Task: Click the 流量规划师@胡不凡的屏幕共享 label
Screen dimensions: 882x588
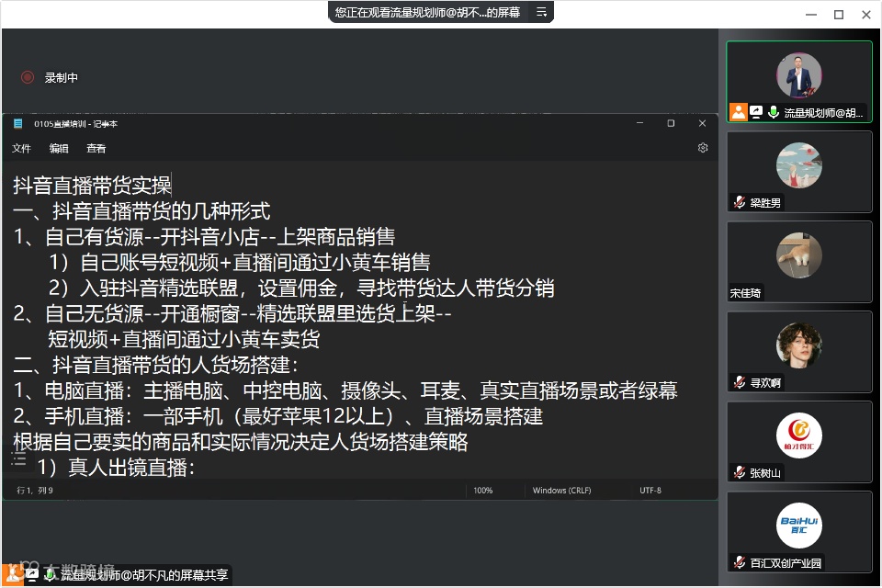Action: [144, 575]
